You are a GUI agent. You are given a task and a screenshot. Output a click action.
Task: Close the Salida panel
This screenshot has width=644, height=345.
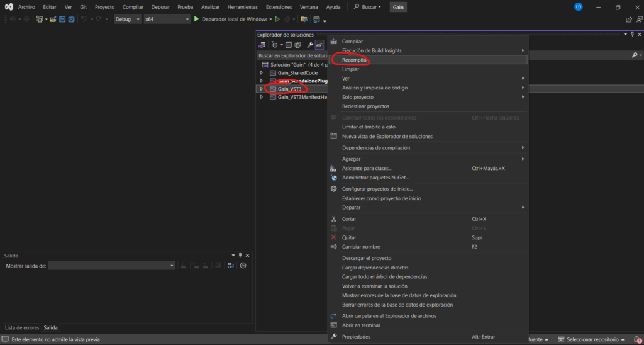[x=248, y=256]
